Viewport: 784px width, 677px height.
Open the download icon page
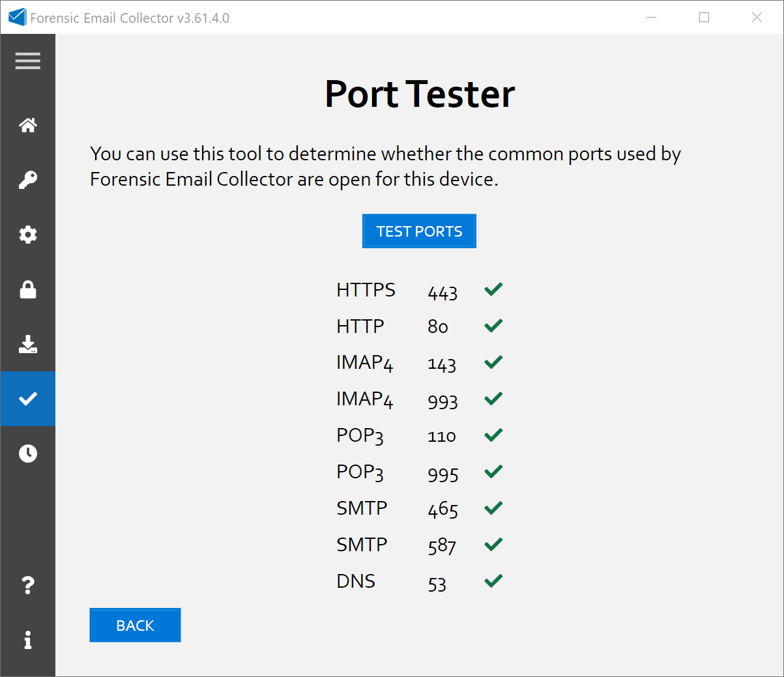click(x=27, y=344)
